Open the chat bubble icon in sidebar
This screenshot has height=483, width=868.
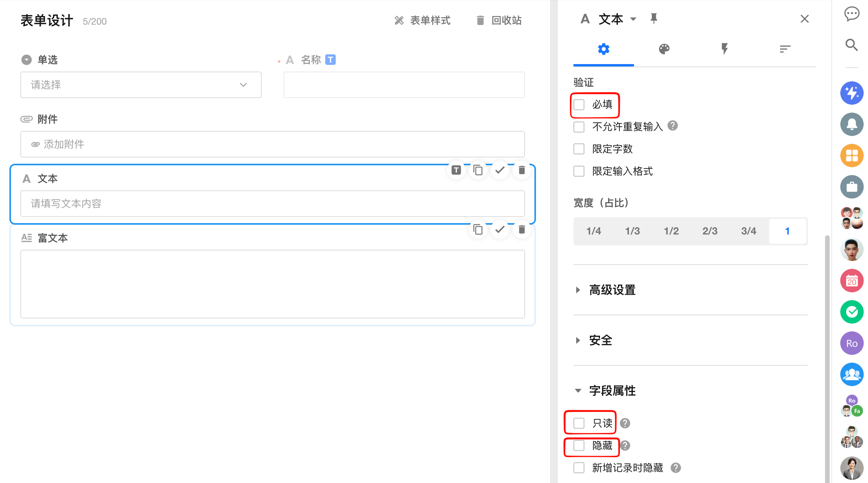click(x=852, y=14)
